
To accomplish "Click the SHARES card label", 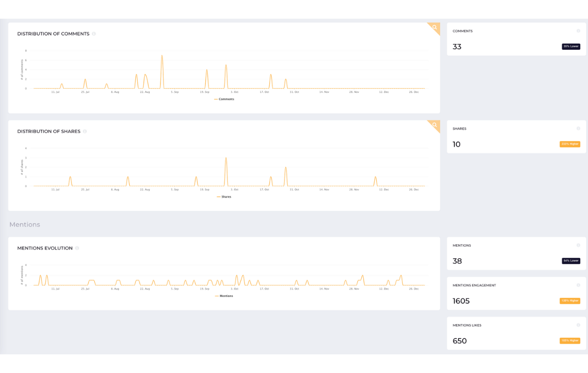I will (x=459, y=129).
